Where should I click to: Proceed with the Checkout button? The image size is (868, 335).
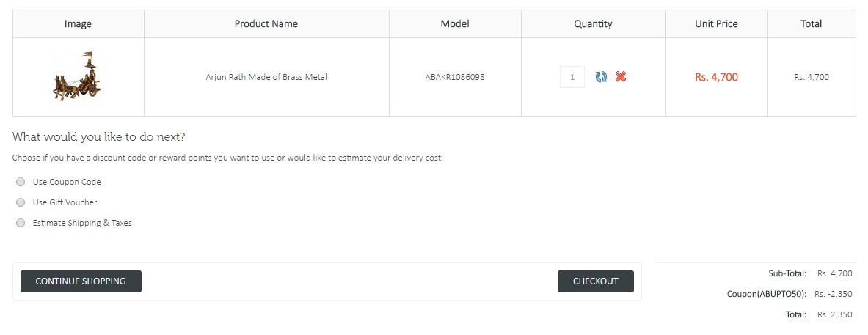(x=595, y=281)
